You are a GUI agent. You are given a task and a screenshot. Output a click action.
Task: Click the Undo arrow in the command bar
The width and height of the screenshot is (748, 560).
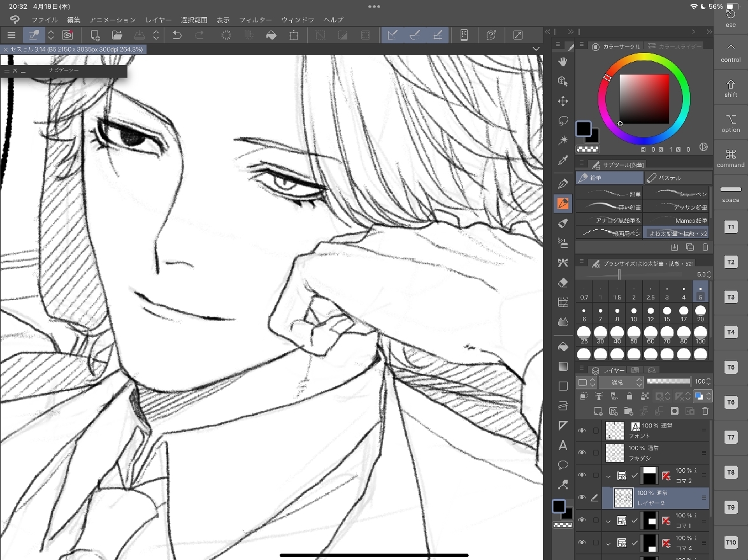coord(177,35)
